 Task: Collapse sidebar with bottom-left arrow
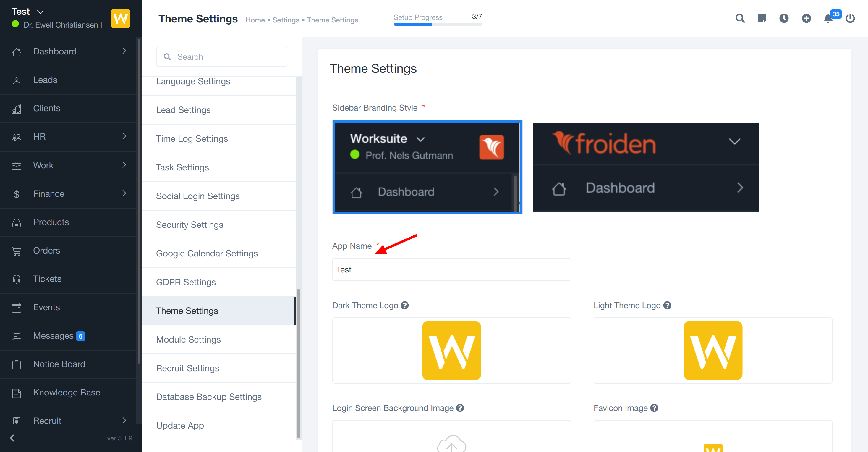click(12, 438)
